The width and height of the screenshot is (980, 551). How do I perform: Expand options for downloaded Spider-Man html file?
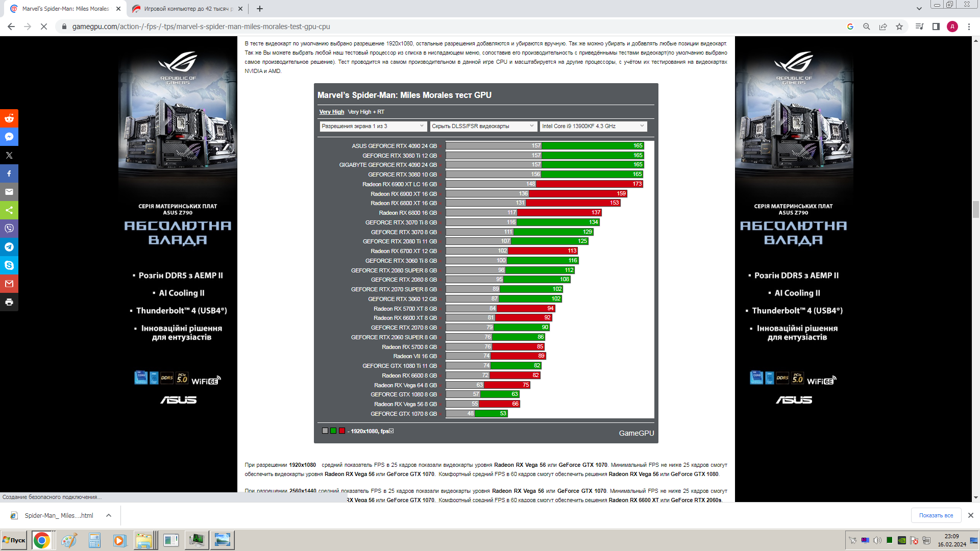pyautogui.click(x=109, y=515)
